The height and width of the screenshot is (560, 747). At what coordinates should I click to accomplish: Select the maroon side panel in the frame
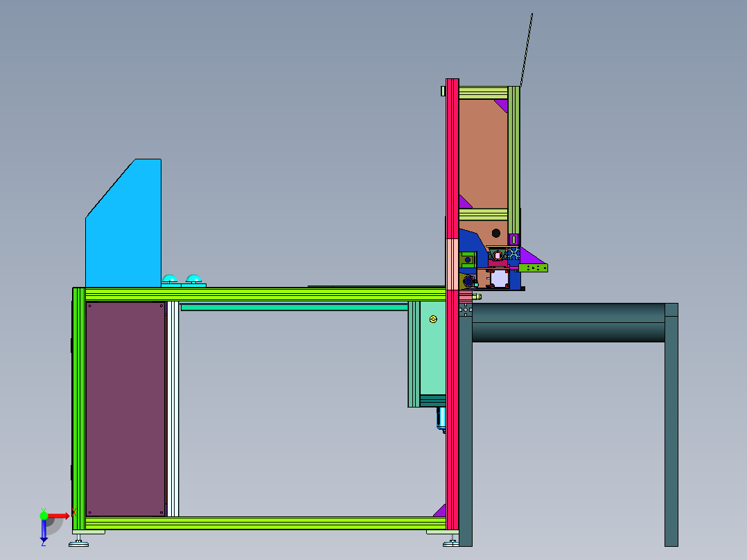(x=125, y=409)
